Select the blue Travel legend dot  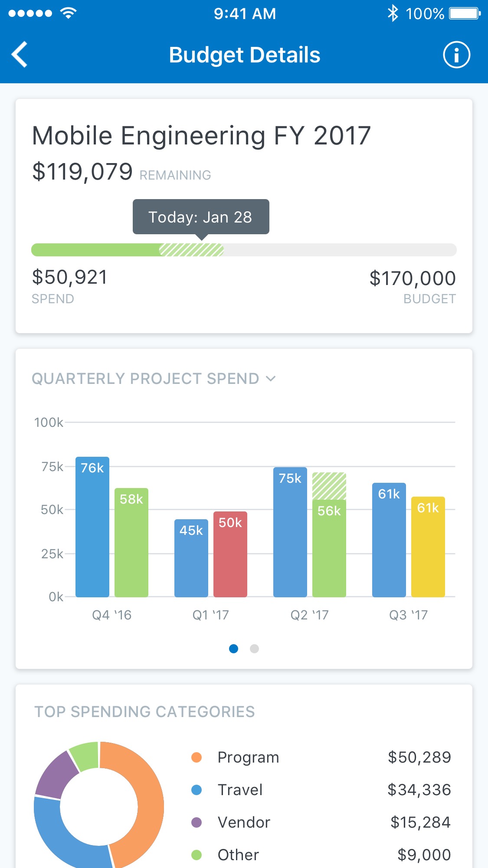(197, 790)
